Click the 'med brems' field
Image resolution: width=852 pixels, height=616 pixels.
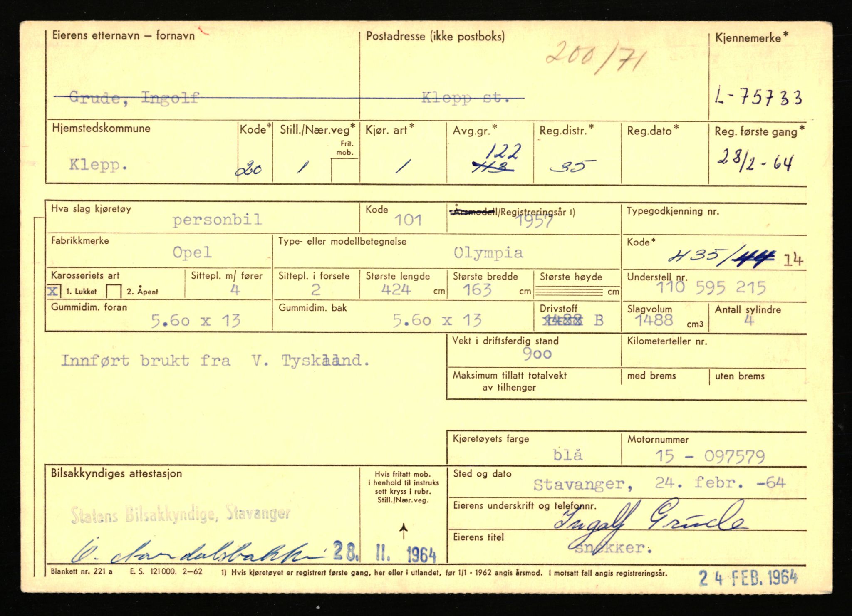(665, 384)
